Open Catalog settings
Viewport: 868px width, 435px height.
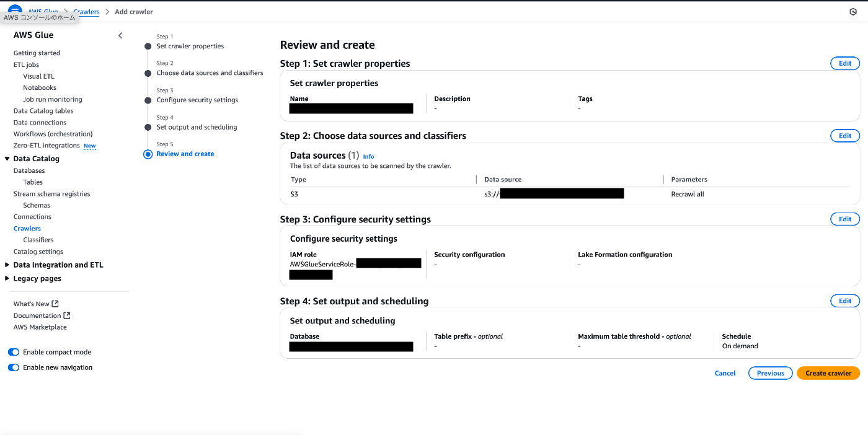tap(38, 252)
